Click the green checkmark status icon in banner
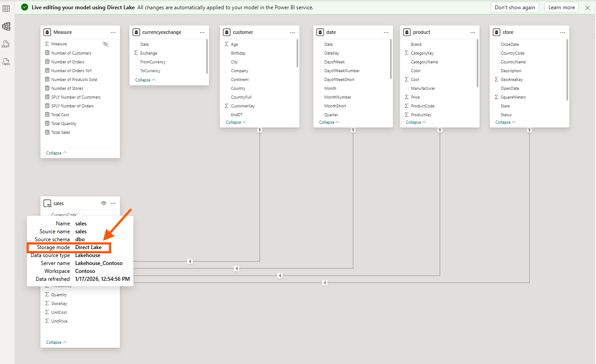 [25, 7]
